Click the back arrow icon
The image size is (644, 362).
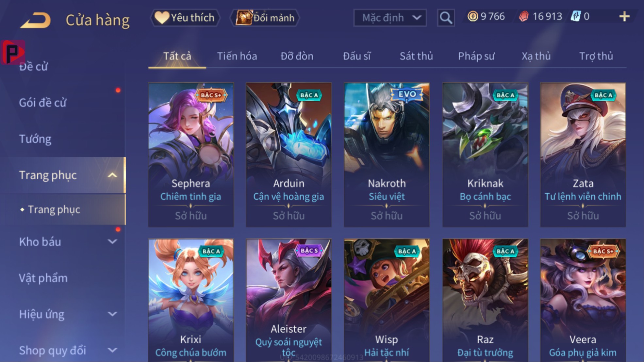click(x=35, y=20)
